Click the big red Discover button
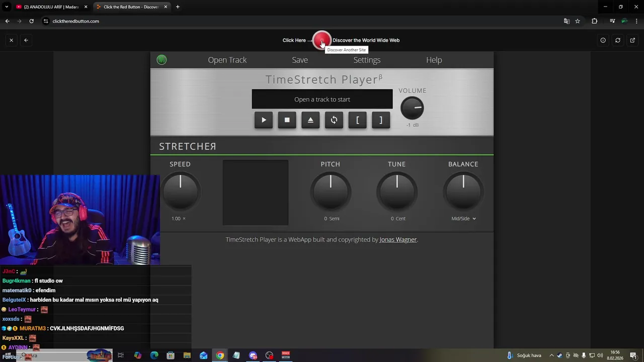Screen dimensions: 644x362 321,40
